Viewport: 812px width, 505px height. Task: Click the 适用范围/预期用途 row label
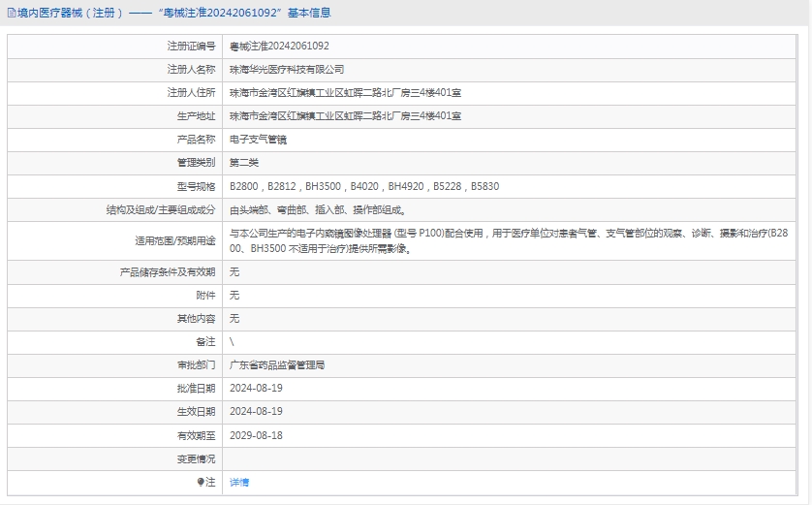coord(175,240)
